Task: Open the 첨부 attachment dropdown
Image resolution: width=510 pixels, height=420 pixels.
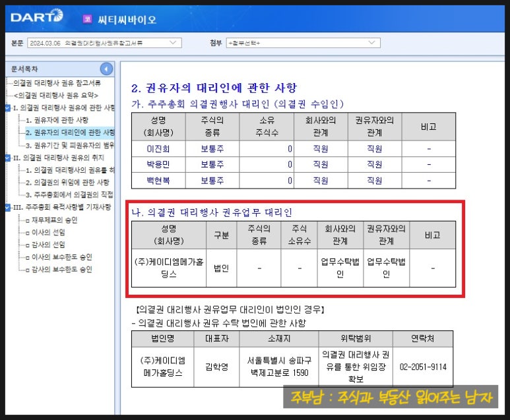Action: [303, 43]
